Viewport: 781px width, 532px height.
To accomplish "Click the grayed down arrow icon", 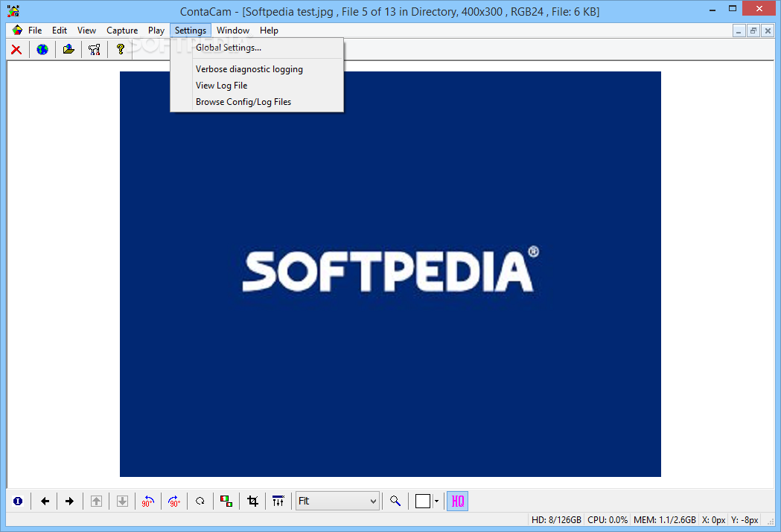I will tap(122, 501).
